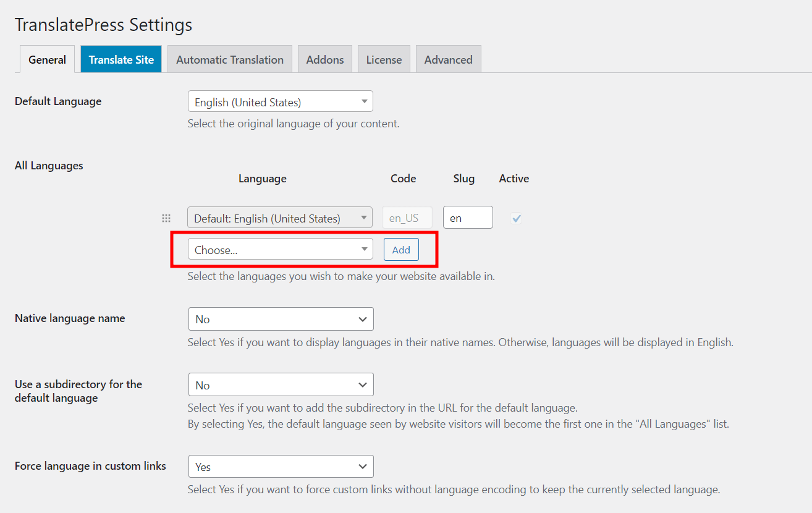Click the Native language name label
The image size is (812, 513).
pyautogui.click(x=70, y=318)
